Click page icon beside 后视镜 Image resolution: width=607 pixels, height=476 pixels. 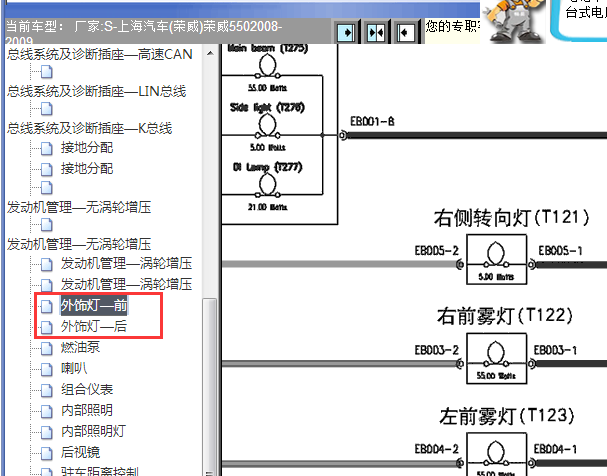pos(47,453)
